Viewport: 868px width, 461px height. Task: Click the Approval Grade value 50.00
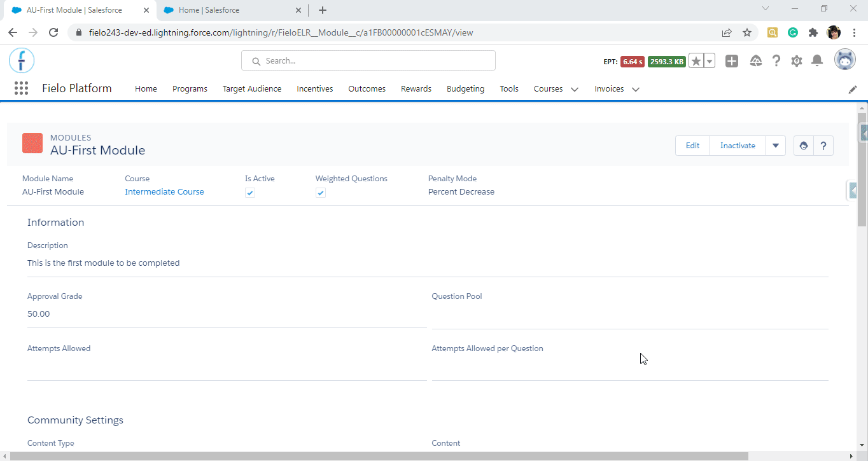[38, 313]
